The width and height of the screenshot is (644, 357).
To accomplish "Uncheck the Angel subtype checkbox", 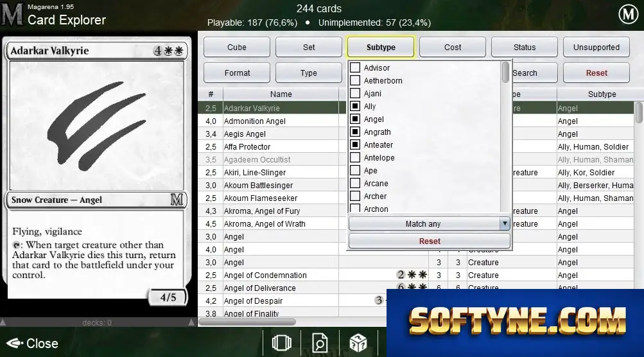I will point(355,119).
